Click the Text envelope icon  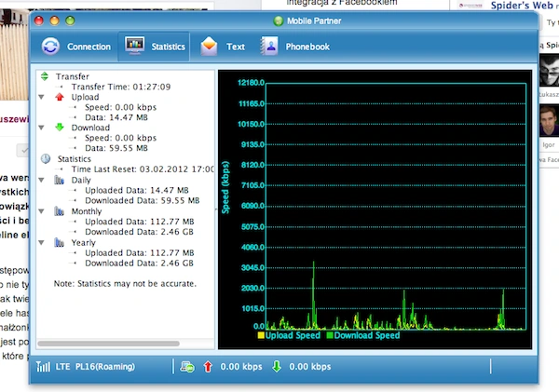[x=209, y=47]
